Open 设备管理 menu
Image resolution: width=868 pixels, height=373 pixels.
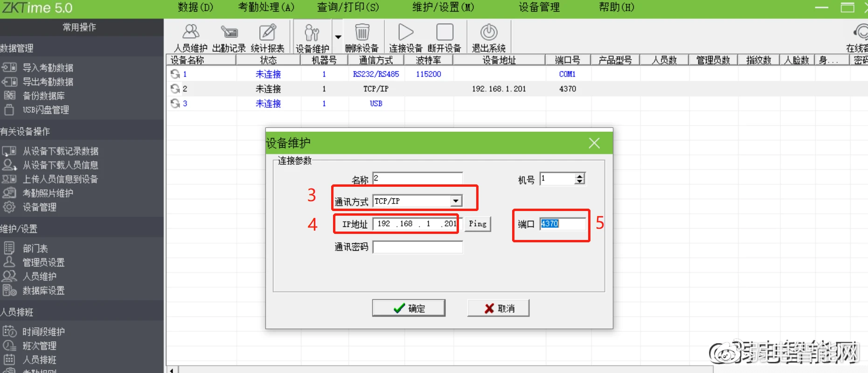[539, 7]
